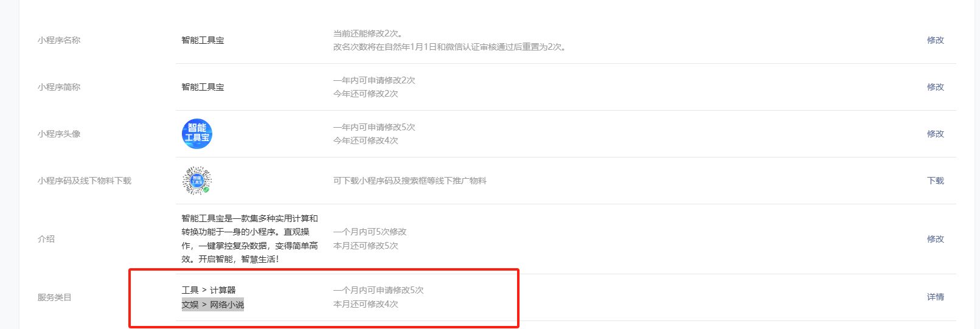Click 下载 link for offline materials
This screenshot has height=329, width=980.
pos(935,181)
